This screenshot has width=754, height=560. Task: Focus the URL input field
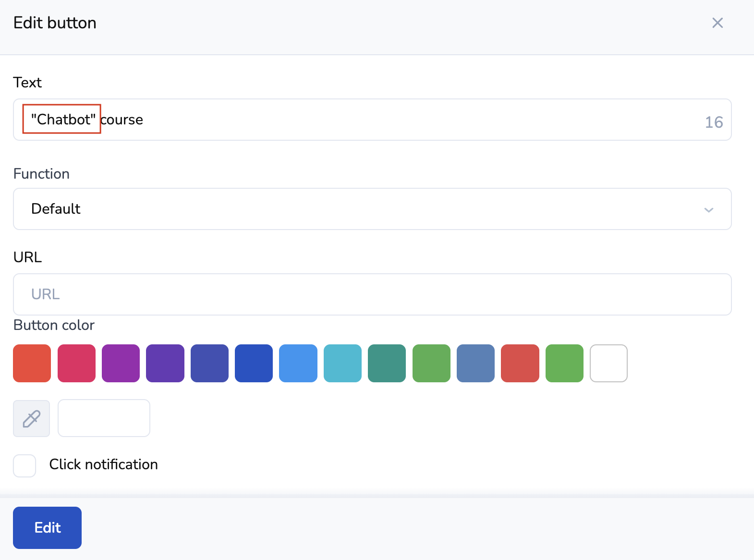click(x=372, y=294)
